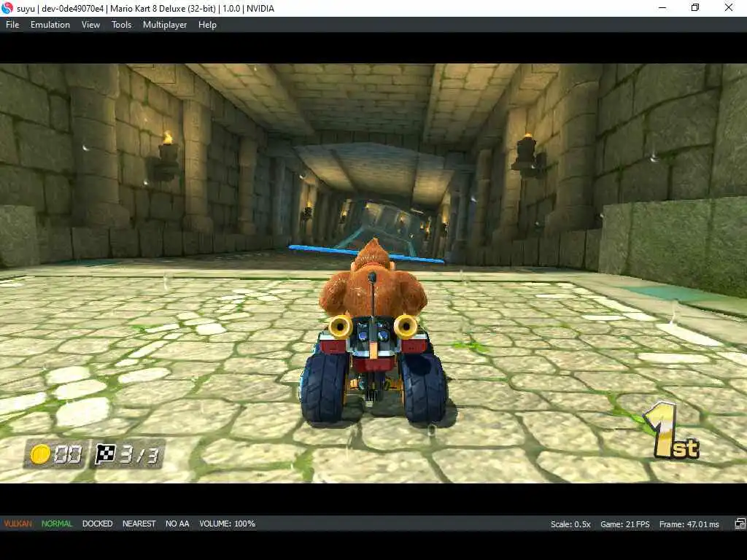Open the View menu
The image size is (747, 560).
coord(90,25)
